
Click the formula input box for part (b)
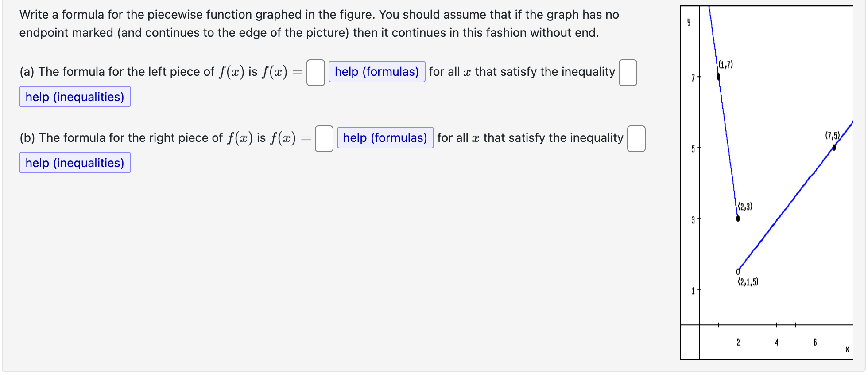(324, 138)
